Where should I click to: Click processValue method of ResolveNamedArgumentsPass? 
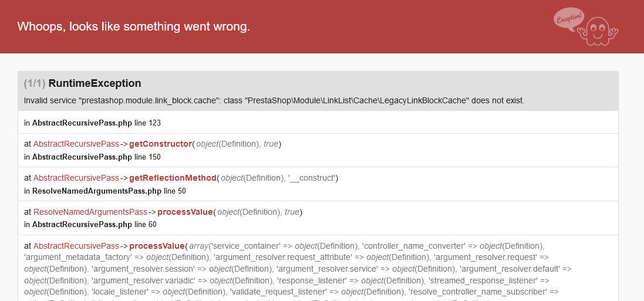(x=186, y=212)
